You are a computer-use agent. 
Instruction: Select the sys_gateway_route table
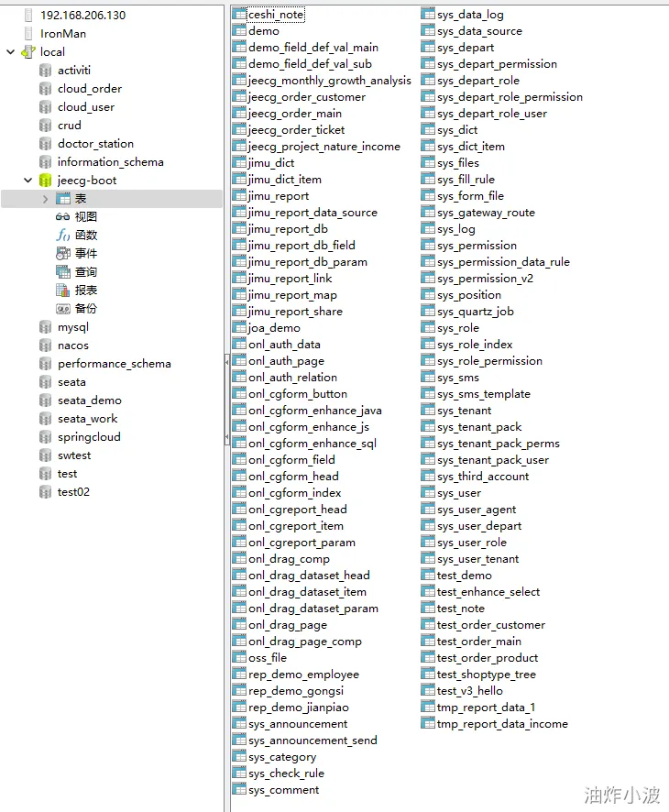(x=487, y=213)
